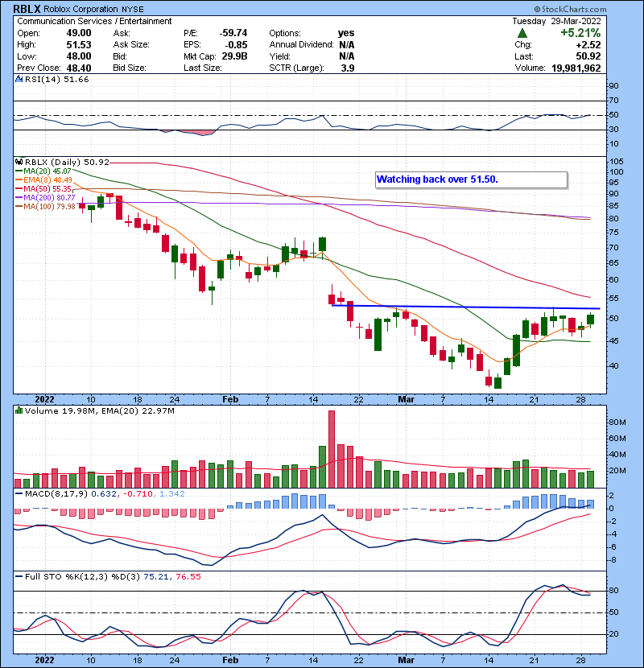Click the candlestick icon beside RBLX (Daily)

(19, 162)
